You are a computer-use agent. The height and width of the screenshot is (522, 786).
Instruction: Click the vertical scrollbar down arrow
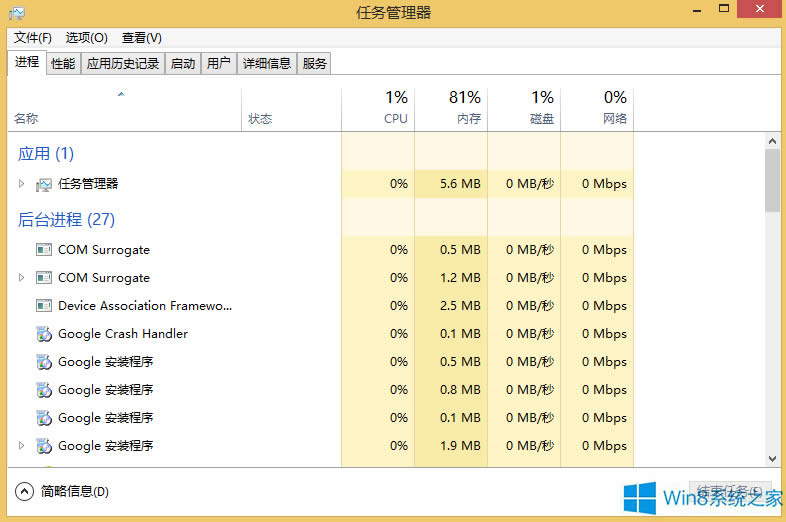pyautogui.click(x=772, y=459)
